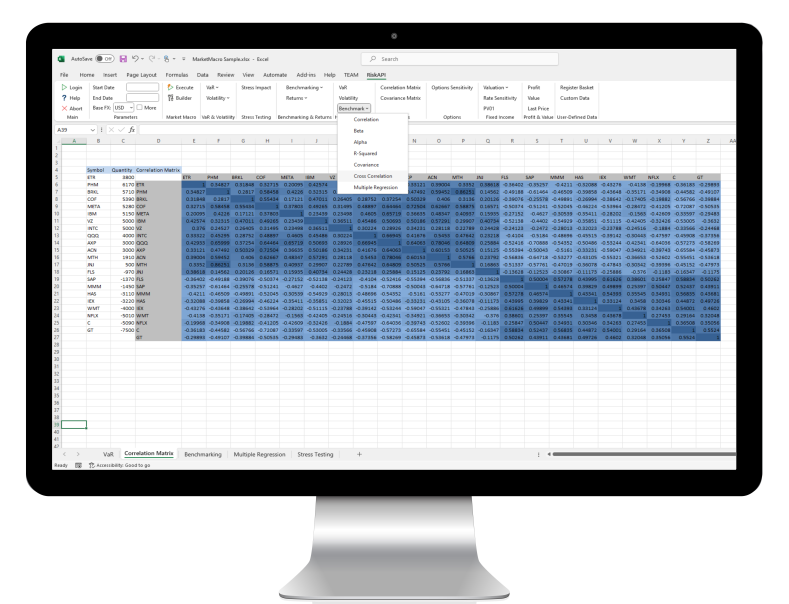Click the Excel logo in title bar
Viewport: 789px width, 604px height.
[x=61, y=59]
